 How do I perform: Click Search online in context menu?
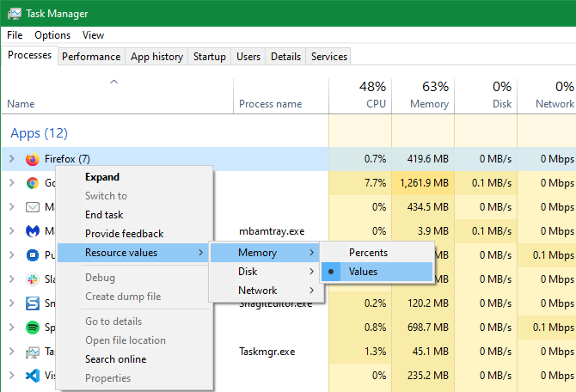(115, 359)
